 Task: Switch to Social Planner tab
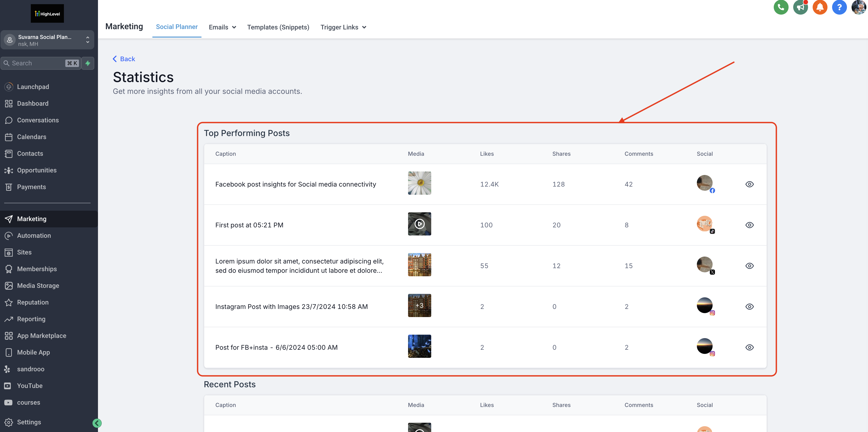coord(176,27)
